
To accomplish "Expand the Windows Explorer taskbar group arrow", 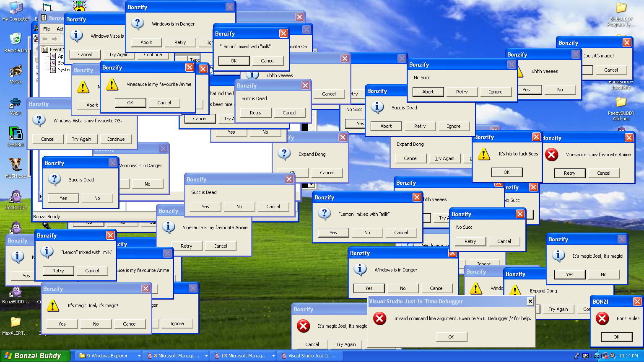I will point(139,356).
